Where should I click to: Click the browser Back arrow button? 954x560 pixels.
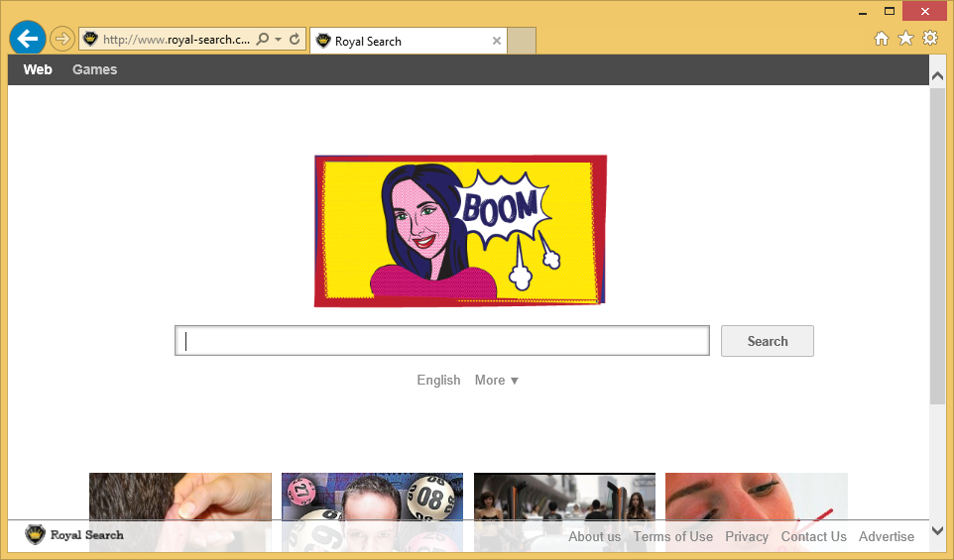tap(27, 39)
